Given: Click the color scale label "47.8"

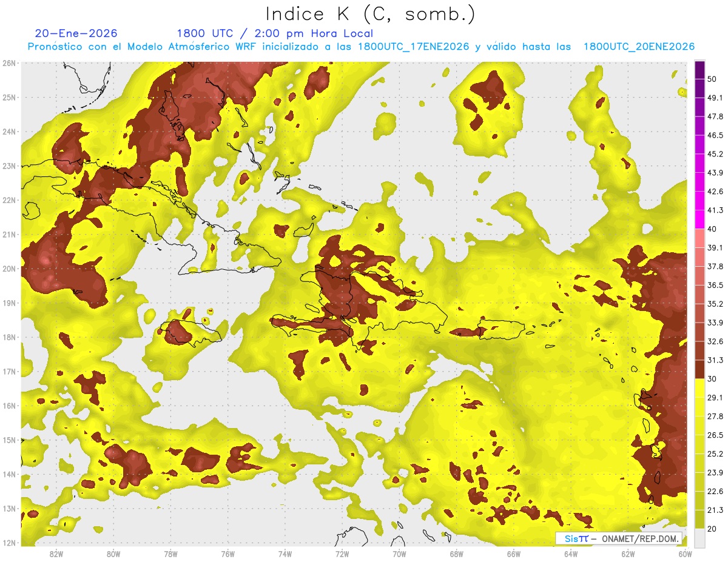Looking at the screenshot, I should point(715,116).
